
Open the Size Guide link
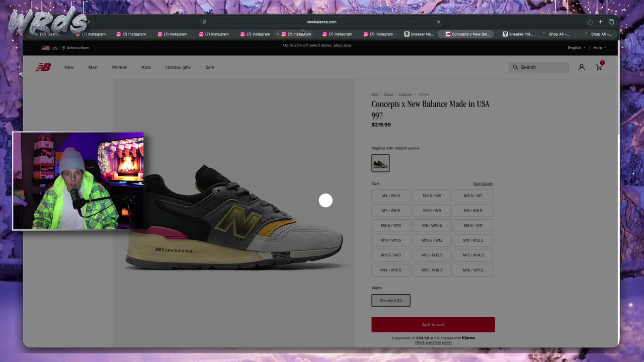click(x=482, y=184)
